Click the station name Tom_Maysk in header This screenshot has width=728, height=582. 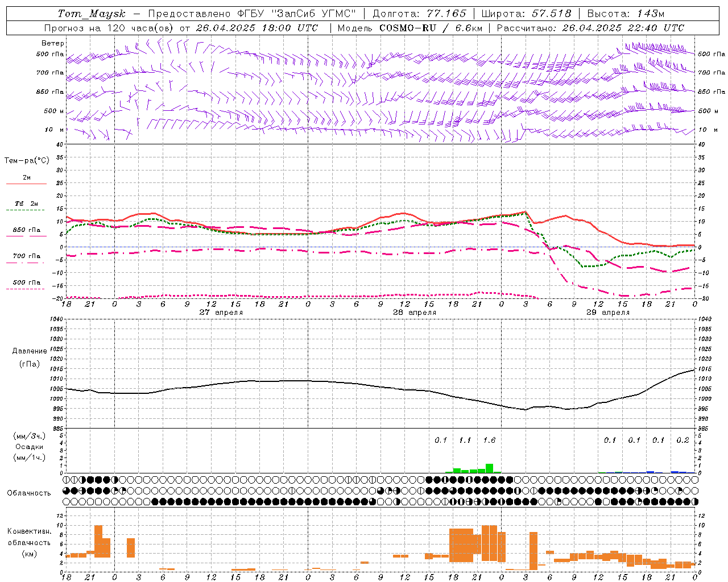pyautogui.click(x=92, y=14)
